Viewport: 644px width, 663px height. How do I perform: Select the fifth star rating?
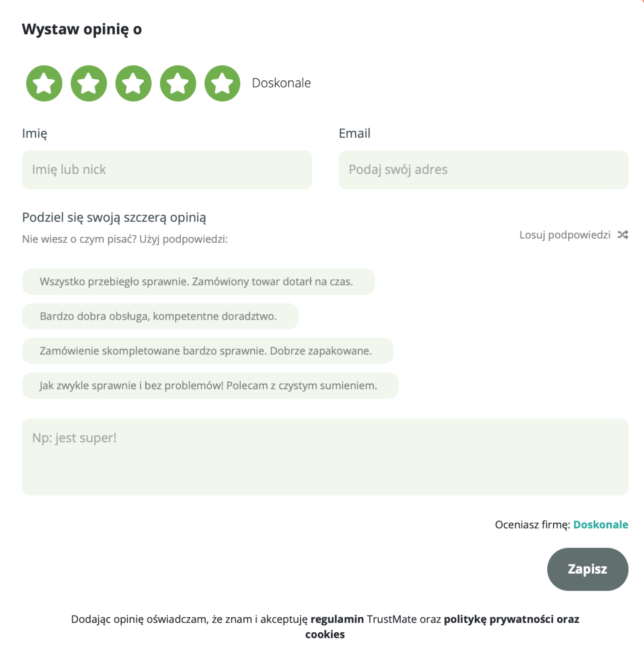click(222, 83)
